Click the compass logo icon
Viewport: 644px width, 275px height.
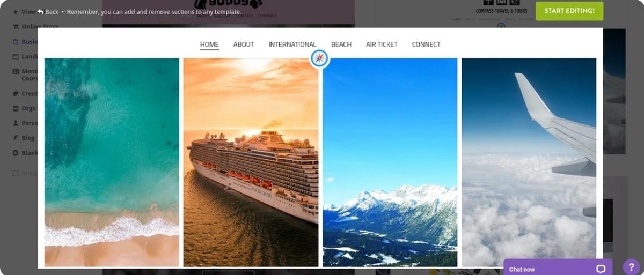[x=319, y=58]
